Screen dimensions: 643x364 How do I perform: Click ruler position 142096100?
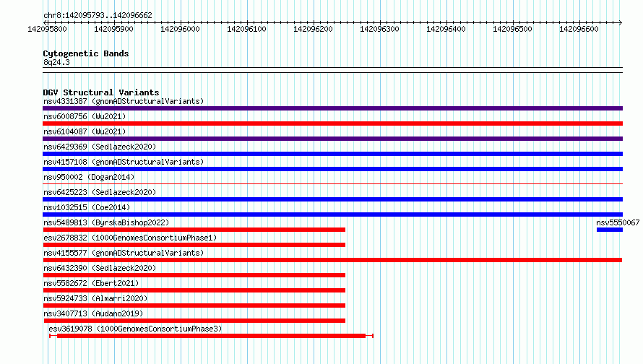pyautogui.click(x=246, y=29)
